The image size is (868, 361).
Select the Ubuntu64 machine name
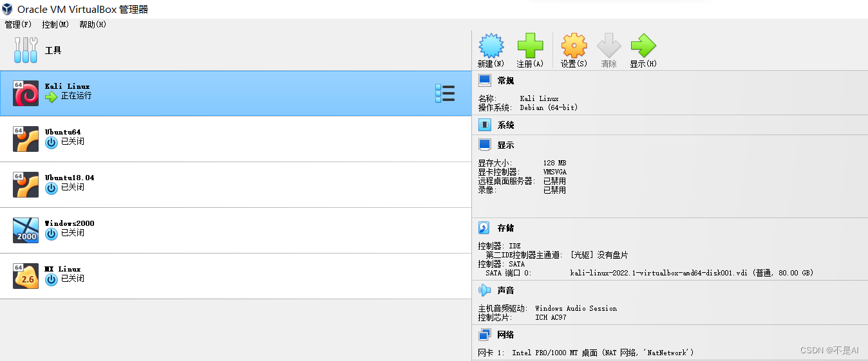62,132
